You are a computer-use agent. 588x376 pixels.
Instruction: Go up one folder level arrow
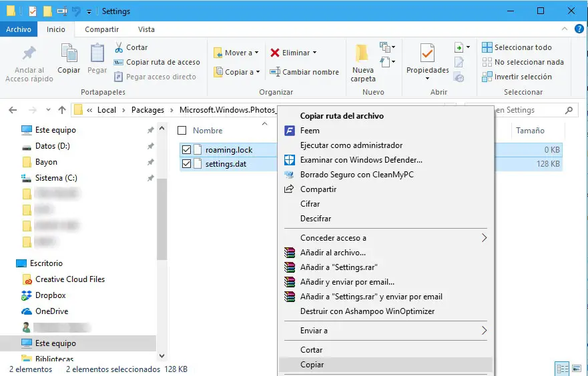62,110
